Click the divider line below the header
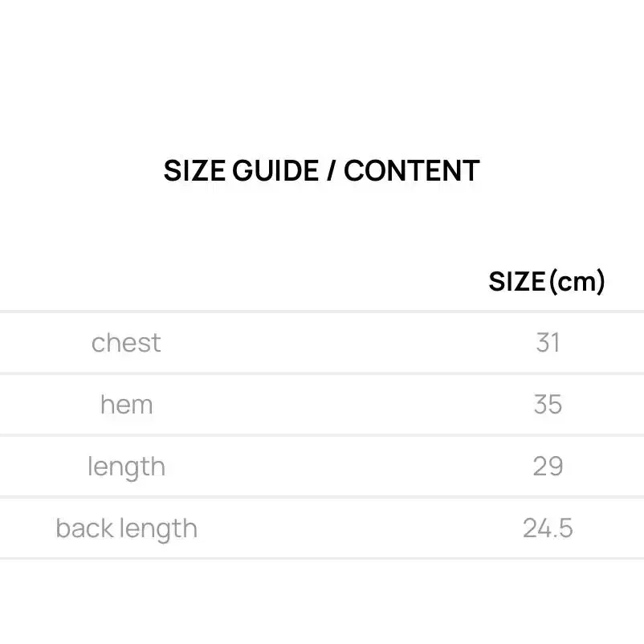 tap(322, 312)
